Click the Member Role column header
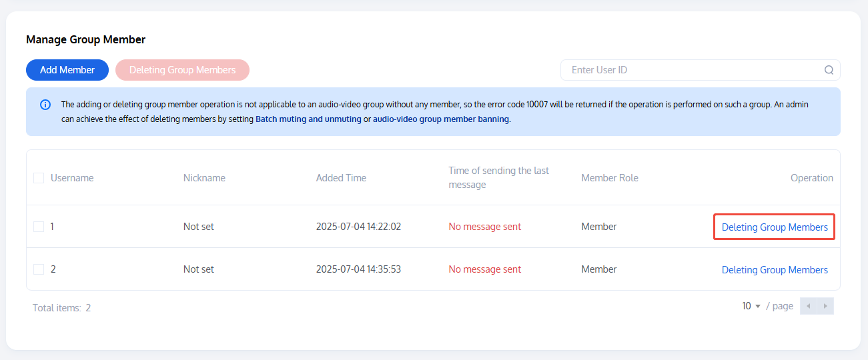Screen dimensions: 868x360 [610, 178]
